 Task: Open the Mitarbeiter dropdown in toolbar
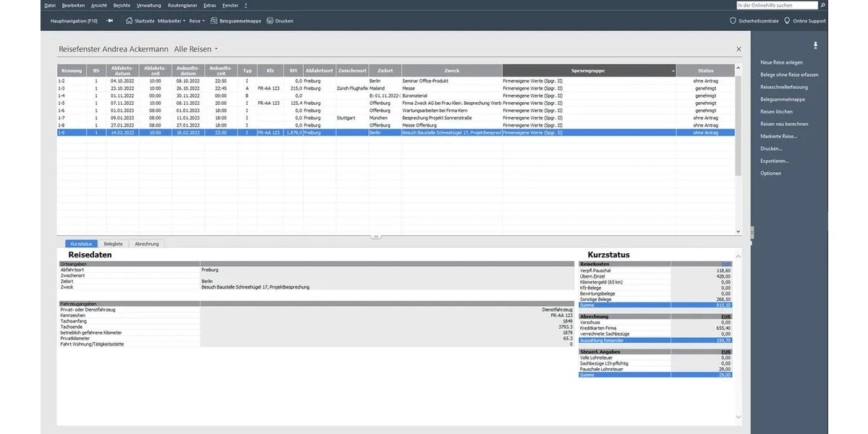pyautogui.click(x=171, y=21)
